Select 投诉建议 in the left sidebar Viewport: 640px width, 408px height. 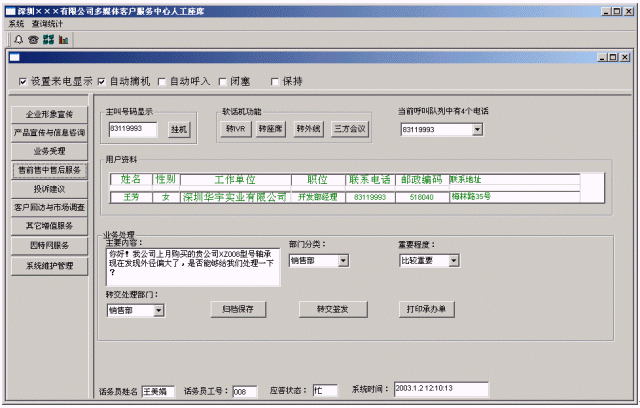coord(49,188)
